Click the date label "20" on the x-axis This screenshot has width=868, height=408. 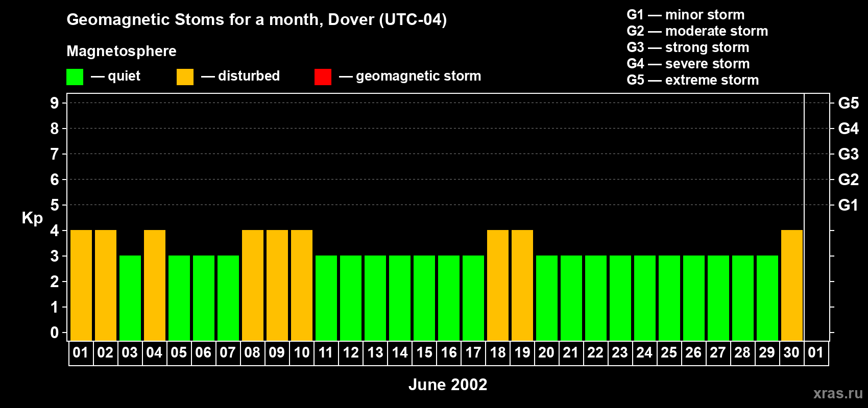[x=547, y=353]
